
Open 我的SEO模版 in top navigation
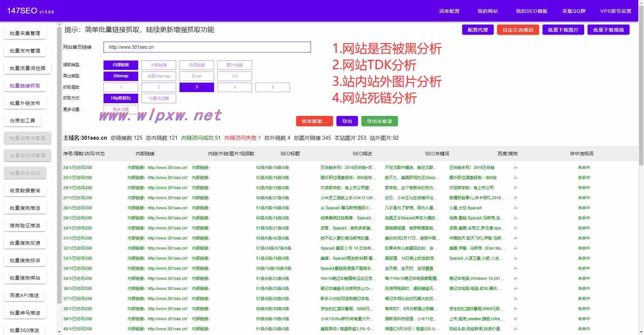[531, 11]
